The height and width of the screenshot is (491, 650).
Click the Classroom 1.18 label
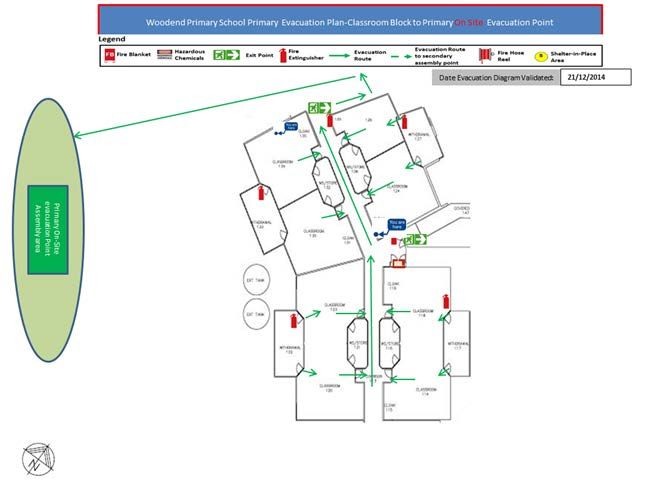coord(423,313)
